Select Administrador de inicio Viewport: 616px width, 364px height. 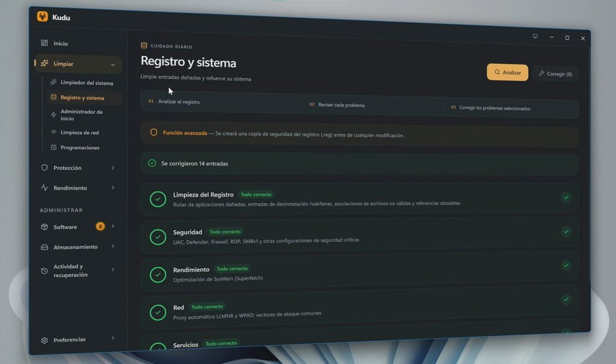[x=84, y=115]
